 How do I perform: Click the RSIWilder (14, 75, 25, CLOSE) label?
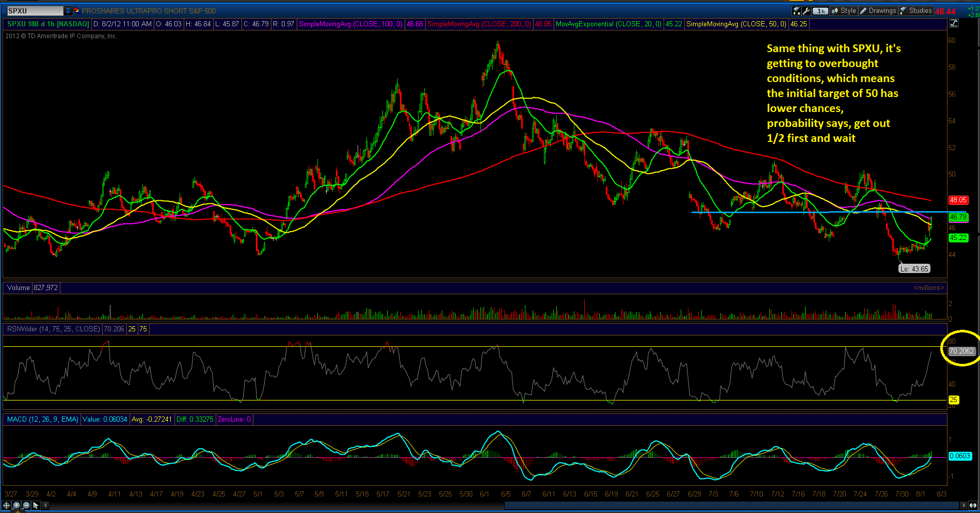click(x=53, y=329)
